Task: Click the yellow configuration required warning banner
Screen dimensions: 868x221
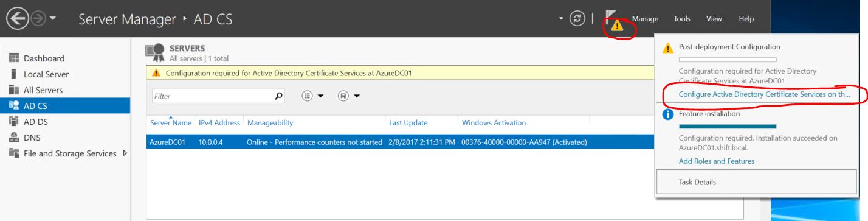Action: (x=401, y=74)
